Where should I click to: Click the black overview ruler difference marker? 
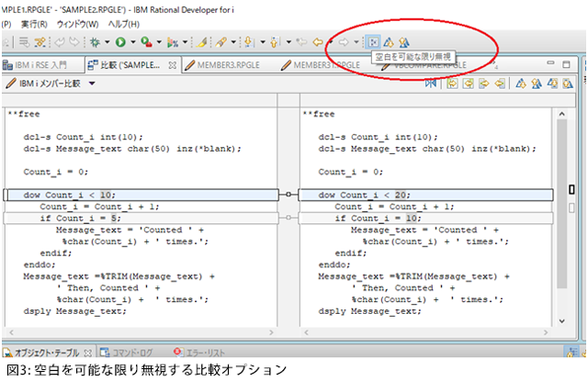click(x=571, y=189)
